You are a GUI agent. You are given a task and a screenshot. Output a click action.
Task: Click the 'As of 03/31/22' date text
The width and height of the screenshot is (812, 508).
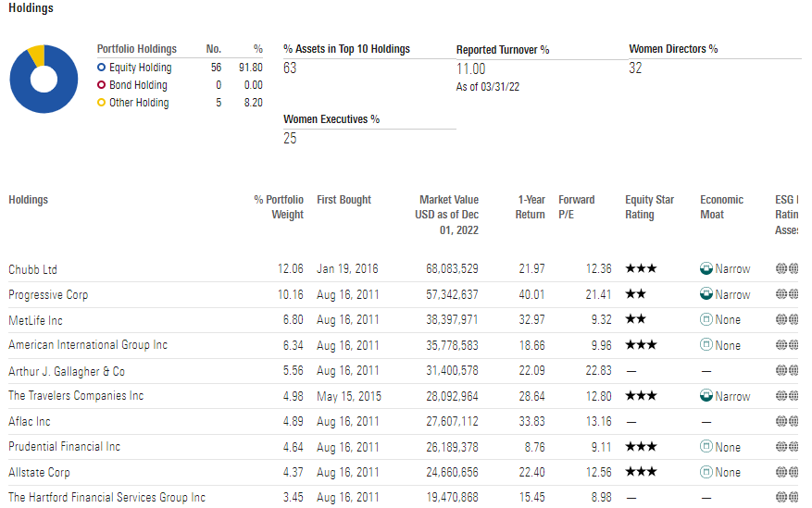[x=488, y=87]
